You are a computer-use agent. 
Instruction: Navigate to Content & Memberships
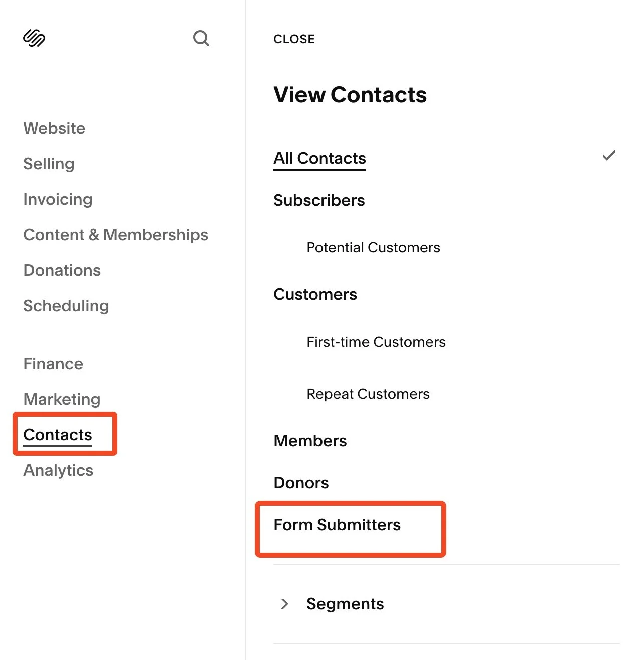(x=116, y=235)
